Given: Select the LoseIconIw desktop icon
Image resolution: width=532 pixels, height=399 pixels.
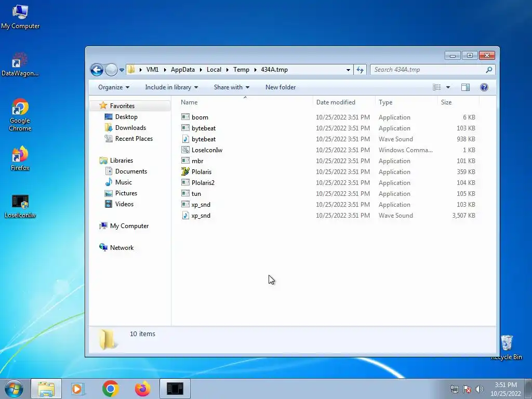Looking at the screenshot, I should (20, 206).
